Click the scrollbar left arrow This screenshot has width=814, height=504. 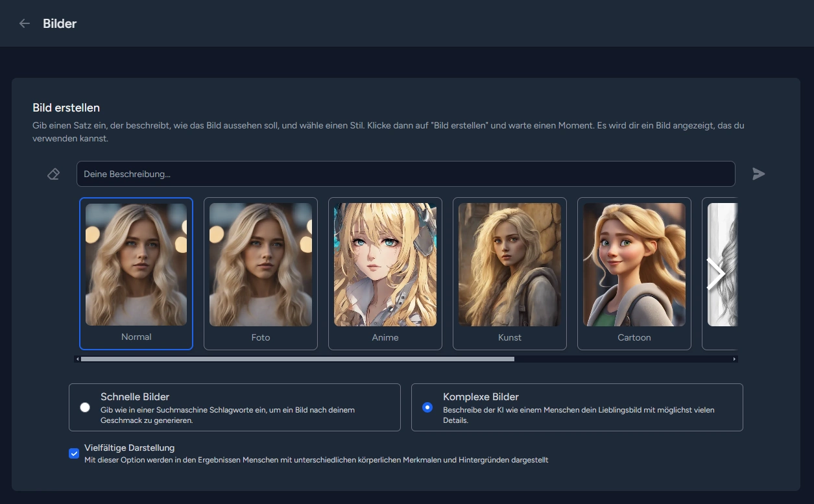tap(78, 359)
